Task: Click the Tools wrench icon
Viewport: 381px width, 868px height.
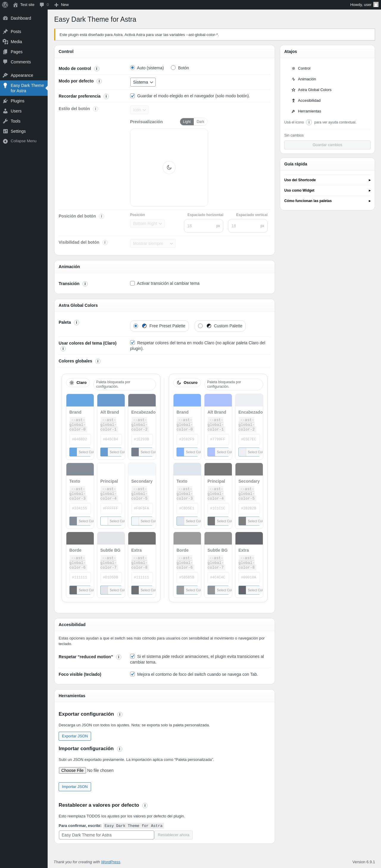Action: click(x=5, y=121)
